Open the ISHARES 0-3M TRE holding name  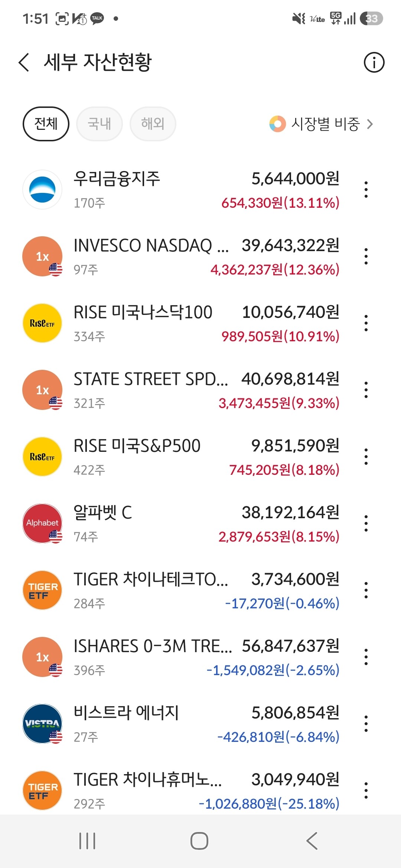[x=153, y=646]
